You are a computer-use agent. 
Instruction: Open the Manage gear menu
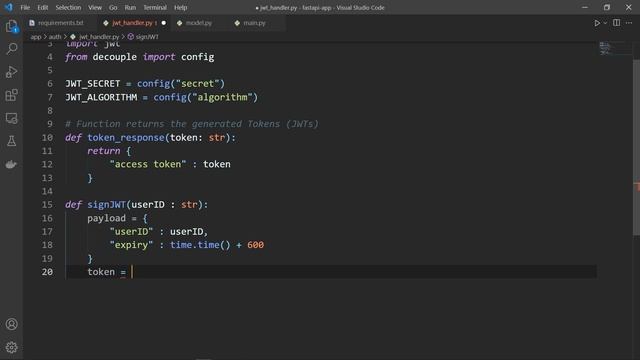(11, 347)
